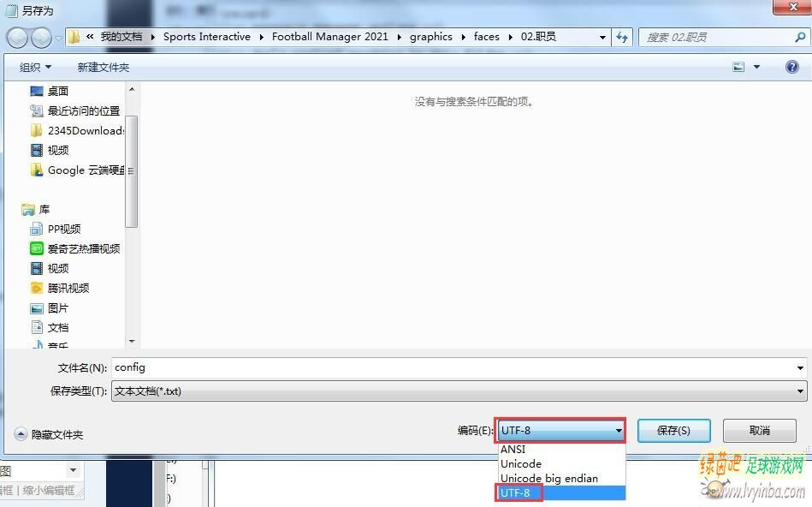Open Google 云端硬盘 in navigation pane

coord(86,170)
